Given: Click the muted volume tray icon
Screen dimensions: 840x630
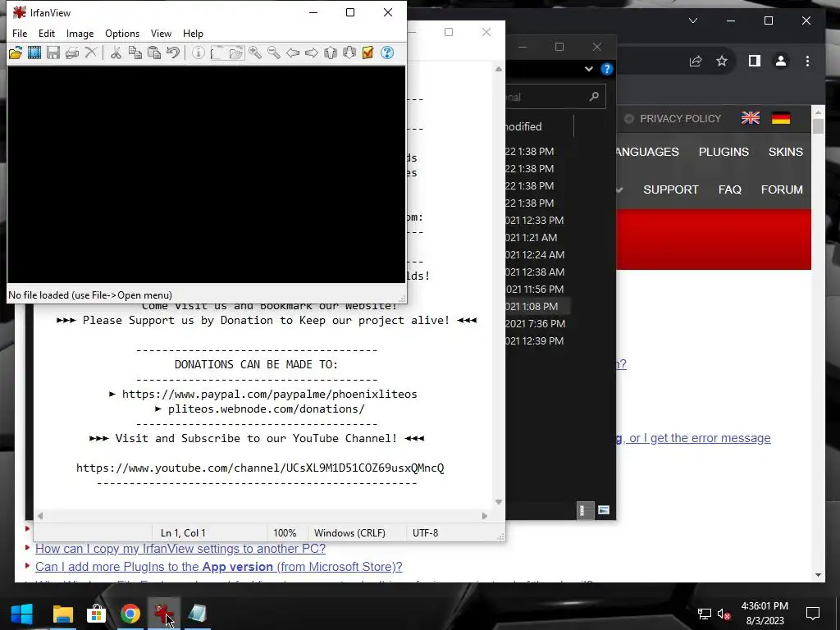Looking at the screenshot, I should [724, 614].
